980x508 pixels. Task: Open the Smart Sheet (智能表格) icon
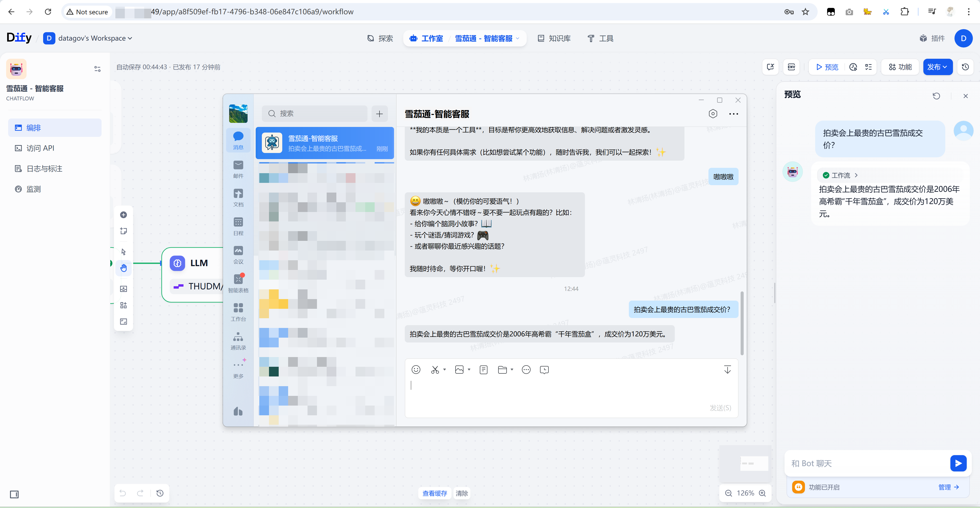tap(238, 283)
